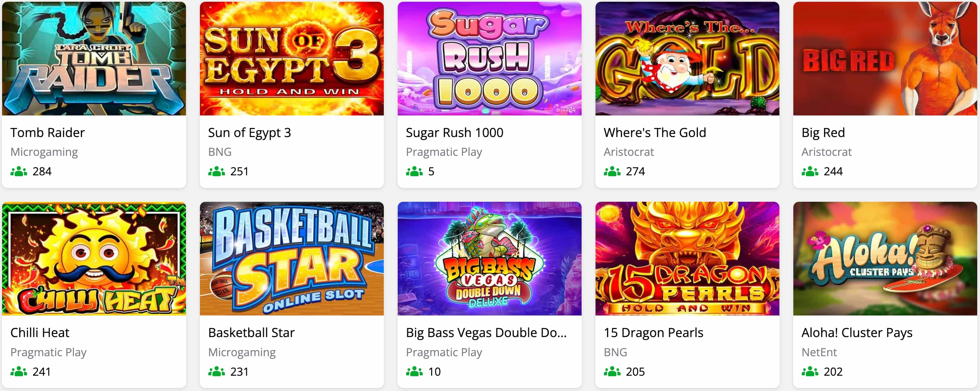The width and height of the screenshot is (980, 391).
Task: Select the BNG provider label under 15 Dragon Pearls
Action: click(x=614, y=352)
